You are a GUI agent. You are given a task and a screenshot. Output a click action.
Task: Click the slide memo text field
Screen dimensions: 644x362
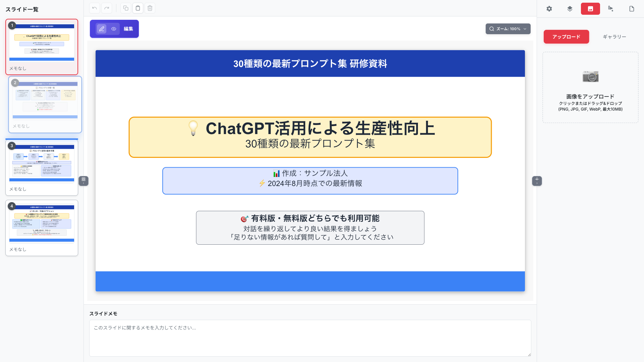click(310, 338)
